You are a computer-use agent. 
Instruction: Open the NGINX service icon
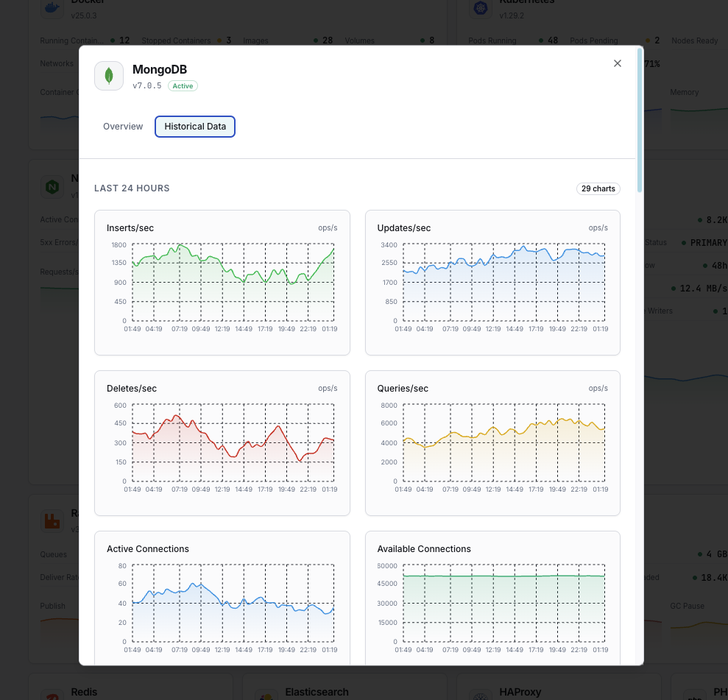pyautogui.click(x=52, y=187)
